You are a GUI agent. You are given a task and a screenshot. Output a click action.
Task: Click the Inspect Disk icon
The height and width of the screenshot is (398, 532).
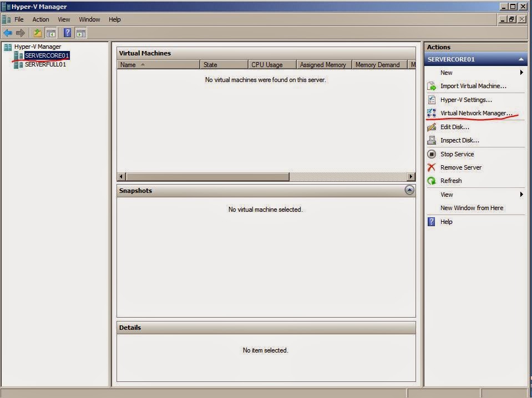click(432, 140)
